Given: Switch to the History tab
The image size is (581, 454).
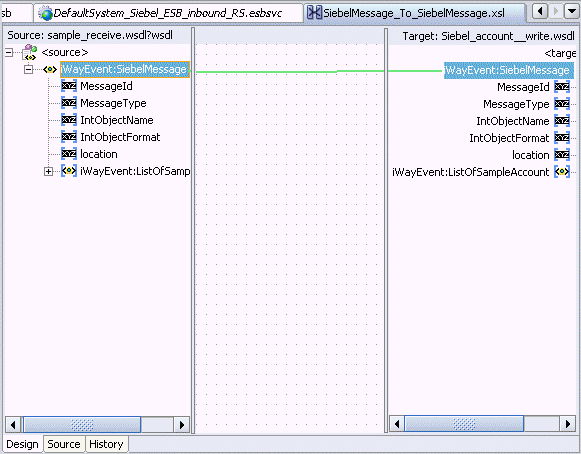Looking at the screenshot, I should (106, 444).
